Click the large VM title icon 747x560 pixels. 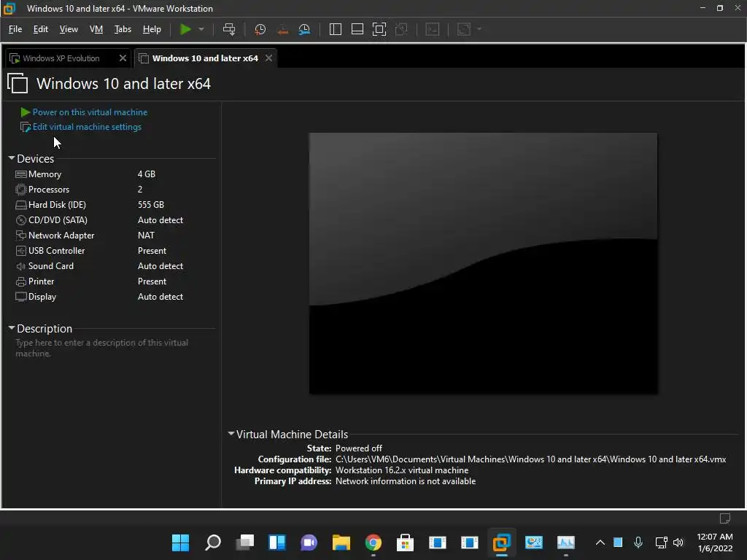tap(18, 83)
